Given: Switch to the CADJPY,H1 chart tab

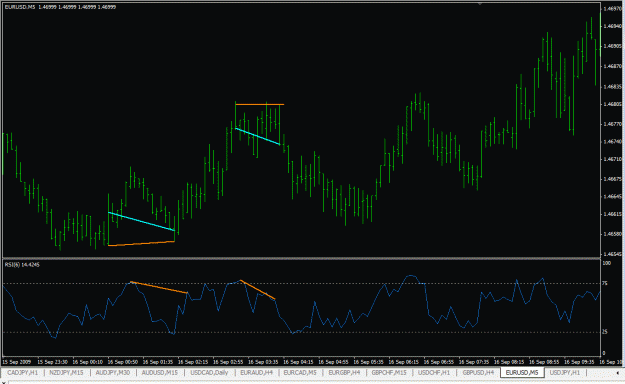Looking at the screenshot, I should click(22, 373).
